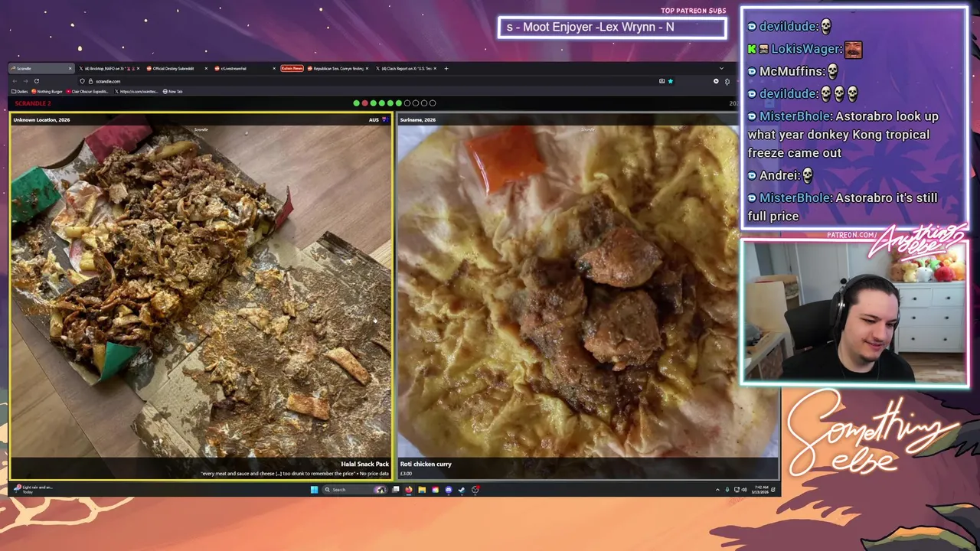This screenshot has width=980, height=551.
Task: Click the Halal Snack Pack caption
Action: tap(364, 464)
